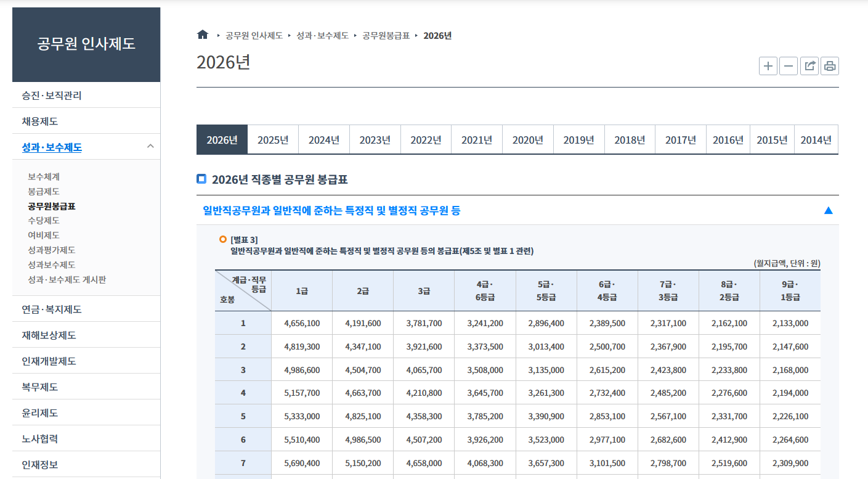Collapse the 일반직공무원 table section triangle
This screenshot has height=479, width=868.
(829, 210)
